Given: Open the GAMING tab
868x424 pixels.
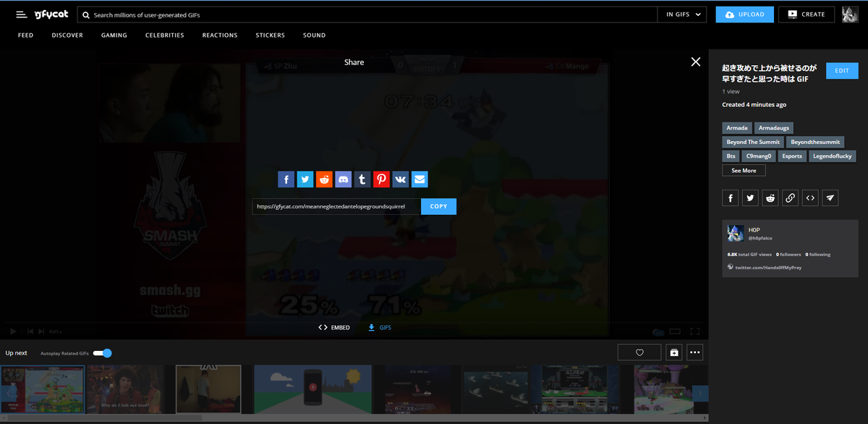Looking at the screenshot, I should pyautogui.click(x=114, y=35).
